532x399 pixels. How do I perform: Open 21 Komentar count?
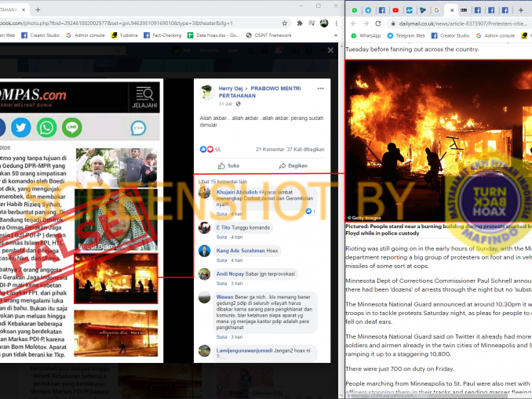click(270, 149)
